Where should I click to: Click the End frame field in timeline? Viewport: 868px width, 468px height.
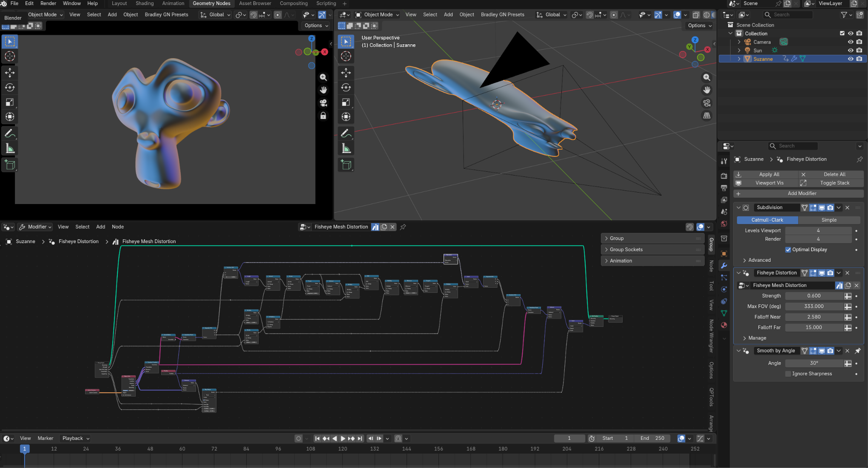point(652,438)
